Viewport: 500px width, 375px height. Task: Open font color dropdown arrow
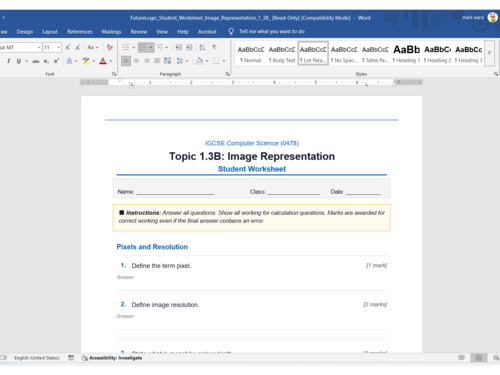click(x=111, y=61)
